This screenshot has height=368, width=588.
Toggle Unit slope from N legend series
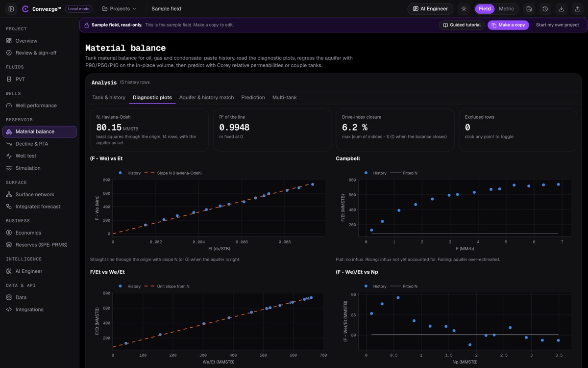167,286
